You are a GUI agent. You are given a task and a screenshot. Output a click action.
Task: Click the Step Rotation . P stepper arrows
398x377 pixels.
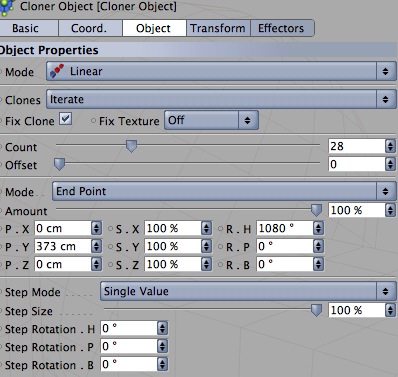[x=162, y=346]
